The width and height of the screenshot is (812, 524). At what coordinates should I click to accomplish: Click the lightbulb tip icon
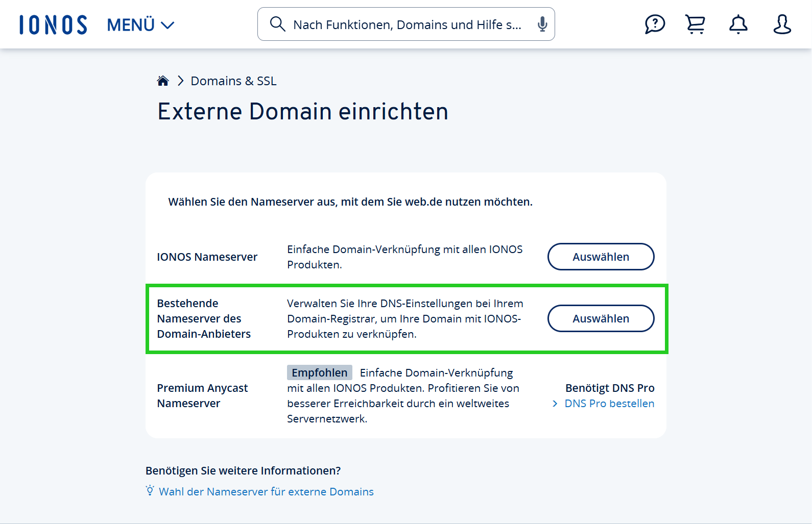150,490
